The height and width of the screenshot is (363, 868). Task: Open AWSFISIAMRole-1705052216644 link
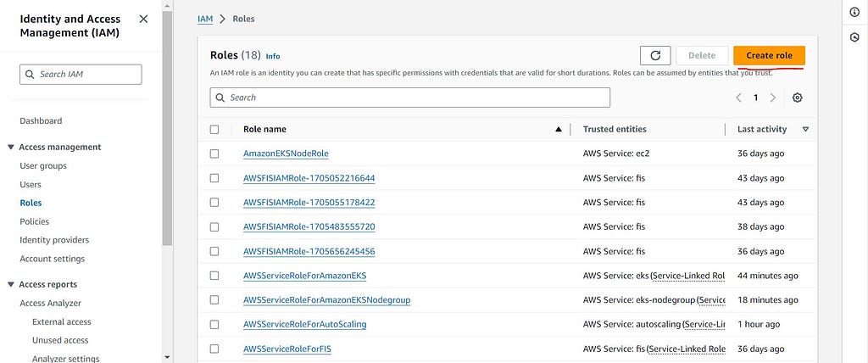tap(309, 178)
